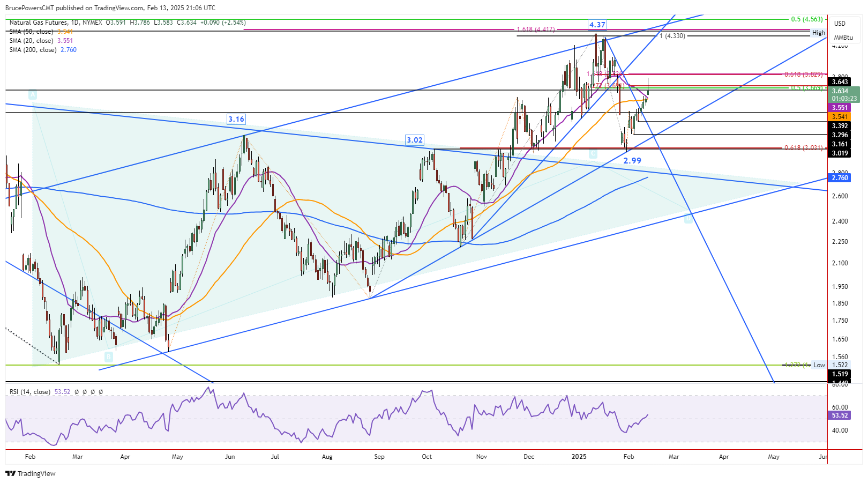Click the Aug label on time axis
Image resolution: width=868 pixels, height=483 pixels.
click(x=327, y=457)
